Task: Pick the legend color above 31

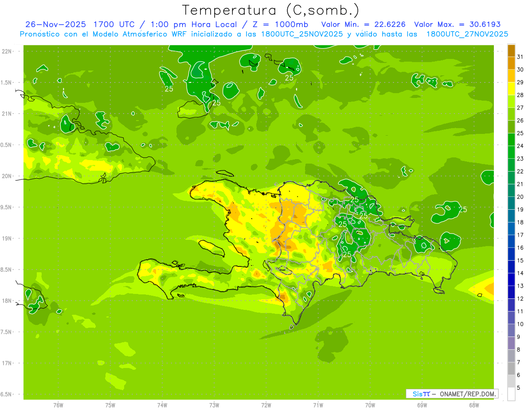Action: pos(511,51)
